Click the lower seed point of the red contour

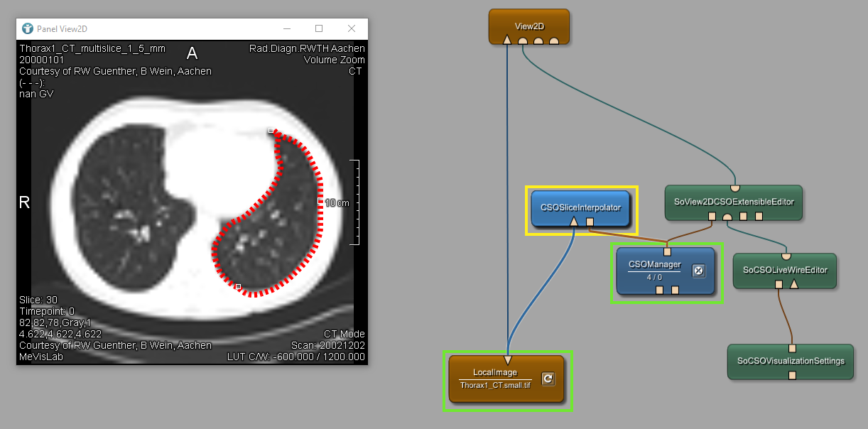238,287
